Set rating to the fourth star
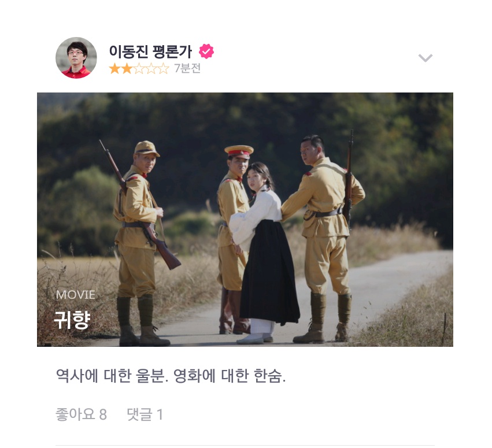The height and width of the screenshot is (448, 492). point(151,68)
